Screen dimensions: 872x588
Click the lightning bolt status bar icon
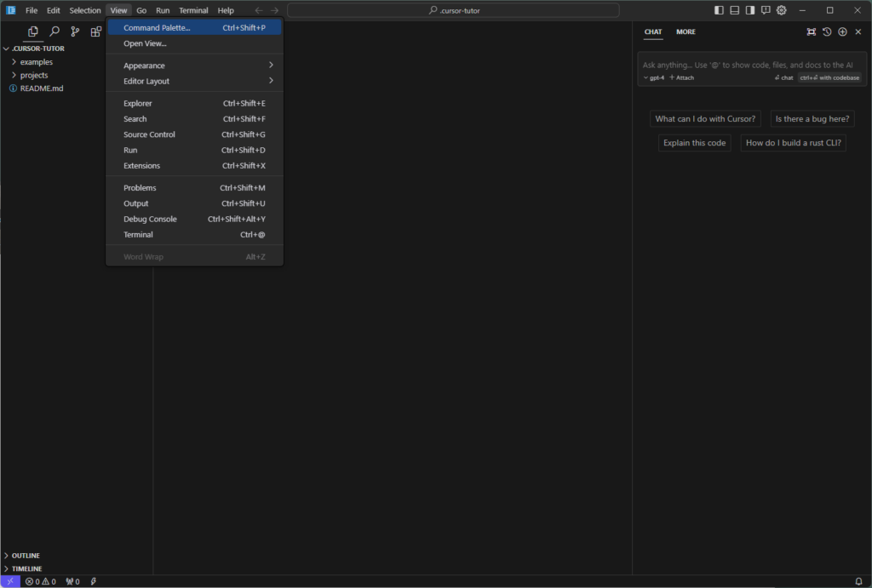[94, 581]
